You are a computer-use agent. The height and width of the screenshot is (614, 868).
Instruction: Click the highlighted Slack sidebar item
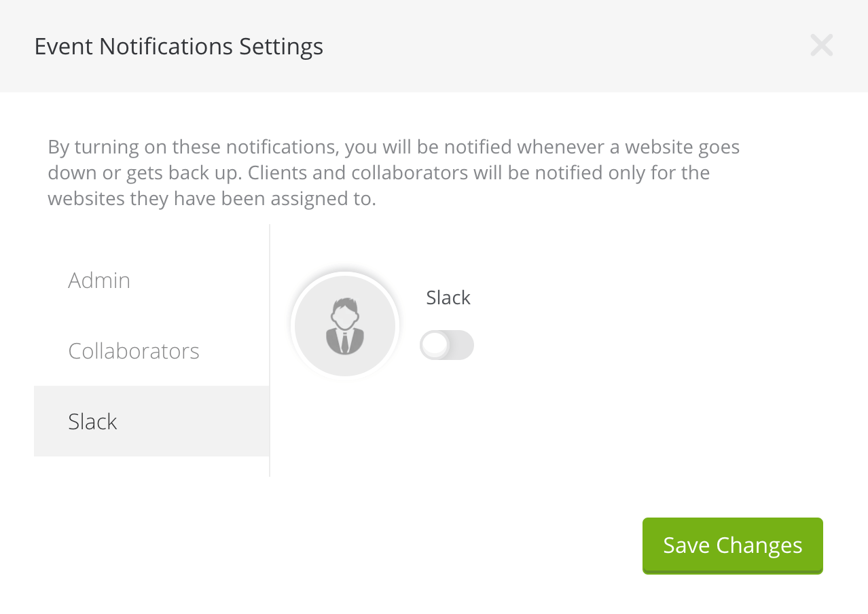[x=151, y=421]
